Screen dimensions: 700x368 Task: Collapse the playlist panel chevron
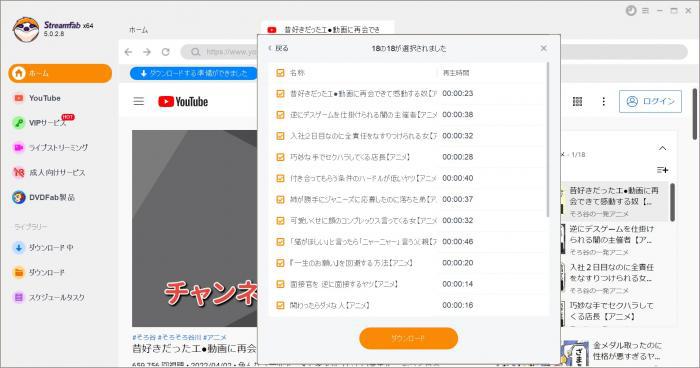(662, 148)
